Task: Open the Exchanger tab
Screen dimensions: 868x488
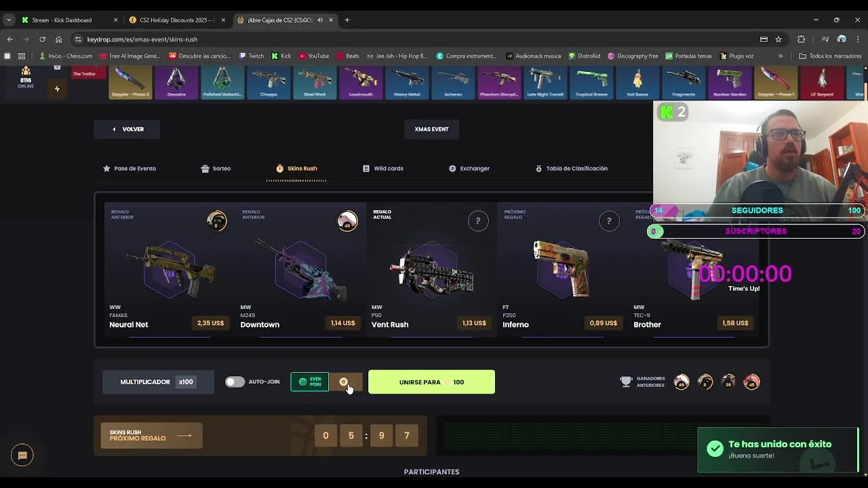Action: (469, 168)
